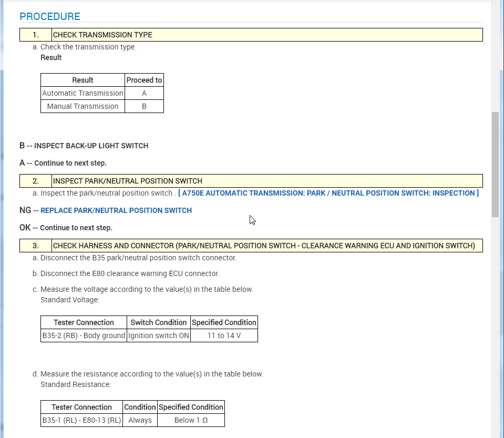Select the '11 to 14 V' cell
Screen dimensions: 504x438
click(224, 336)
